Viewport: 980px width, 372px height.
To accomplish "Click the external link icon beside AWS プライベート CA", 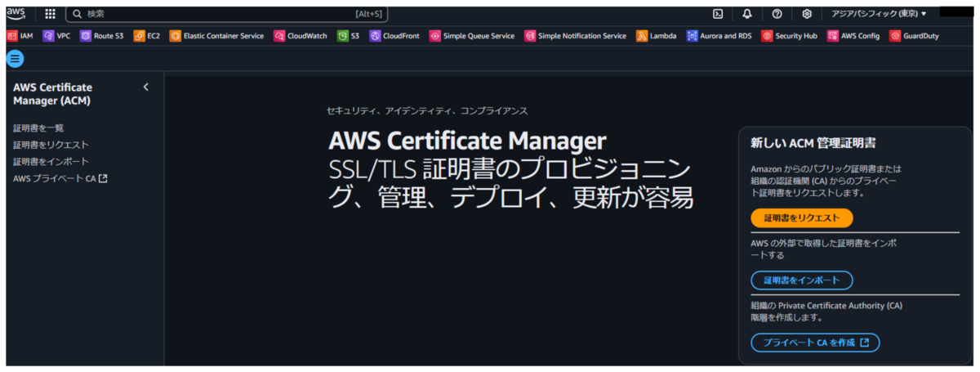I will pyautogui.click(x=103, y=178).
